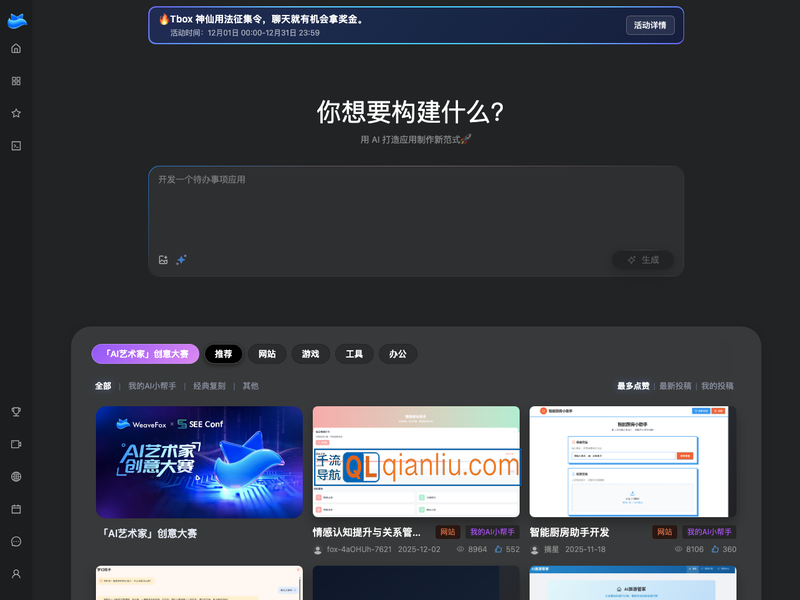800x600 pixels.
Task: Open the apps grid icon in sidebar
Action: (16, 81)
